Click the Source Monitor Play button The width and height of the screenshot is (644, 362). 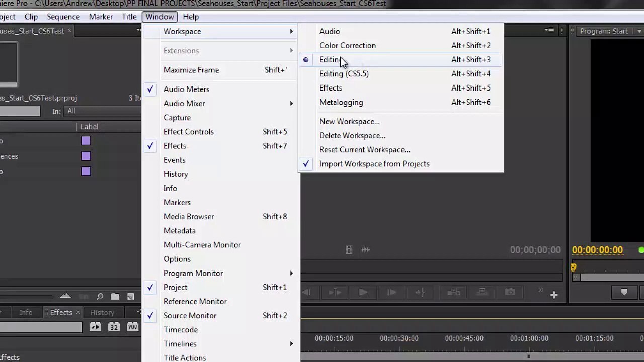click(363, 292)
